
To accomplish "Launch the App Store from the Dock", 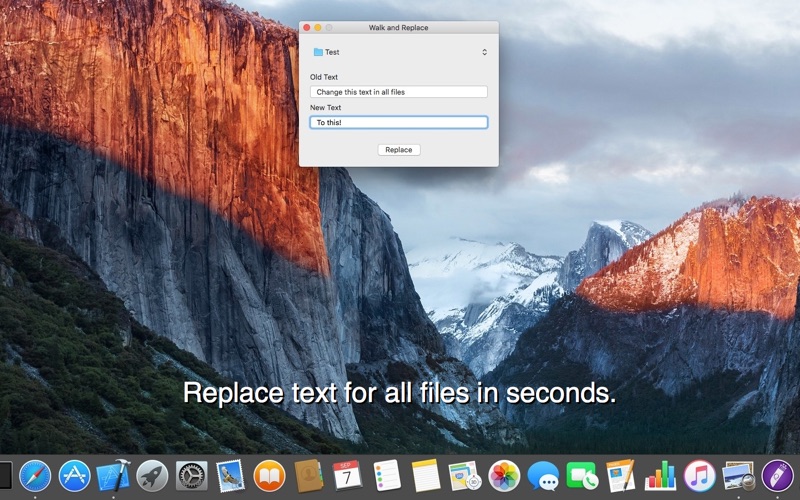I will click(x=74, y=476).
